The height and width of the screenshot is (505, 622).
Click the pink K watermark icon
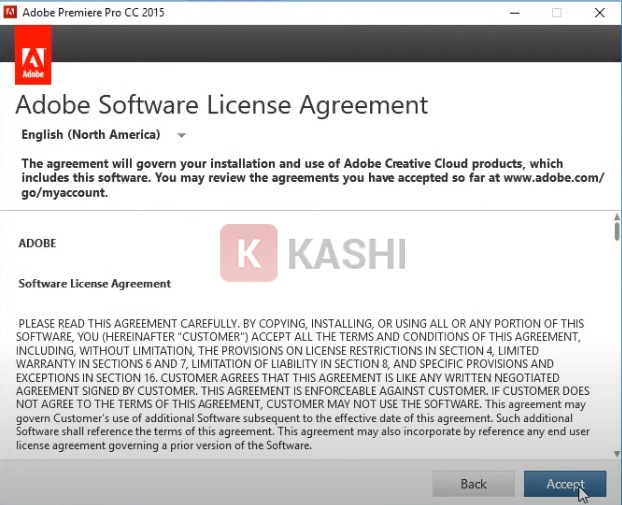coord(248,253)
